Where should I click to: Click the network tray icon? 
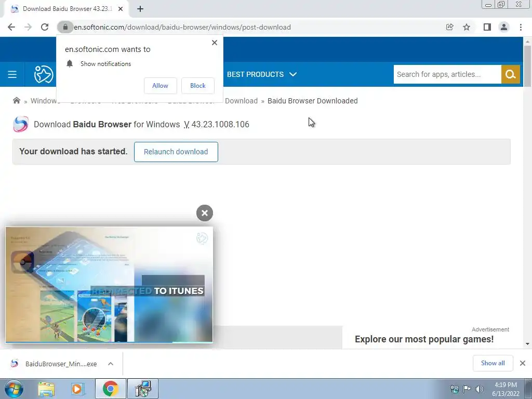(454, 389)
